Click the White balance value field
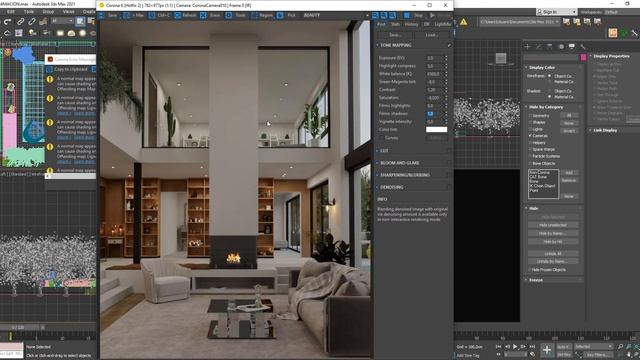Viewport: 640px width, 360px height. click(434, 74)
